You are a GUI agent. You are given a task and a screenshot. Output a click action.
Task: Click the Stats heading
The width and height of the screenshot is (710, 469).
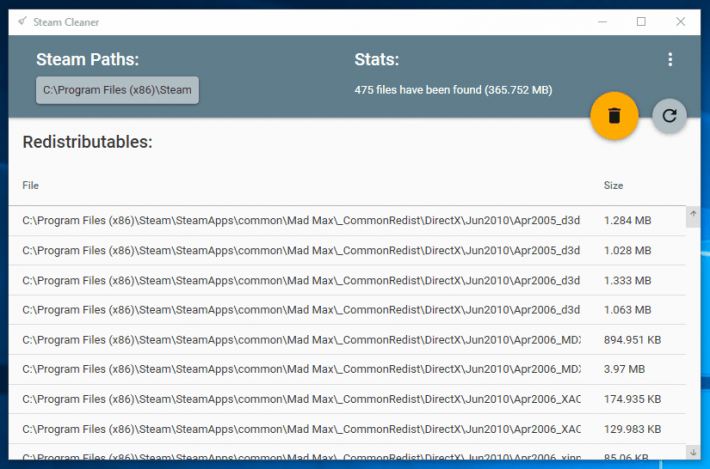(x=377, y=59)
